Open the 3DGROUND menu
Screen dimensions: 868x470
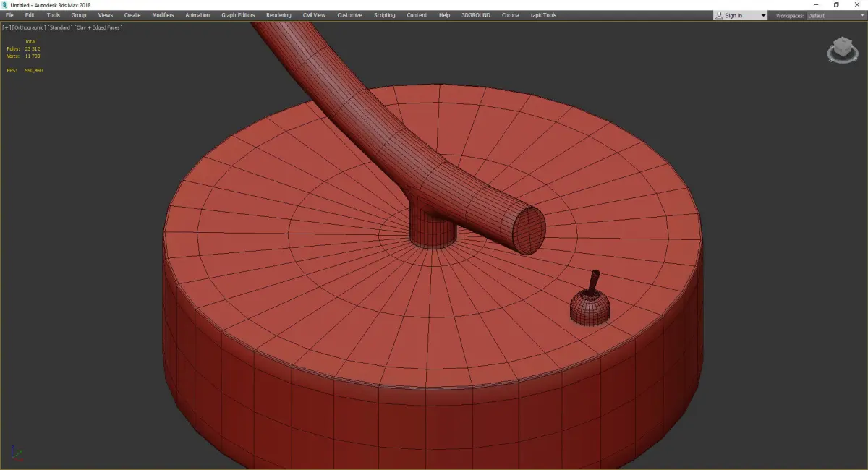coord(476,15)
